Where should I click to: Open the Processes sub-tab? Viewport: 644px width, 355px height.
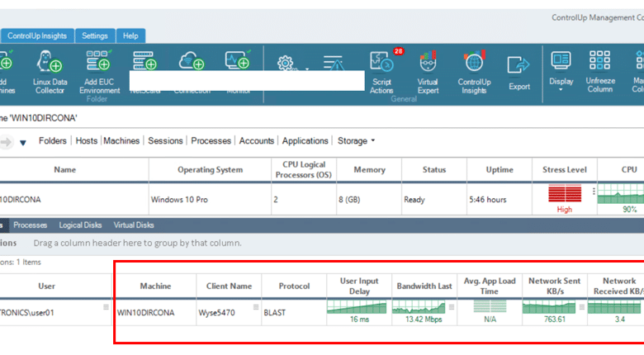coord(30,225)
